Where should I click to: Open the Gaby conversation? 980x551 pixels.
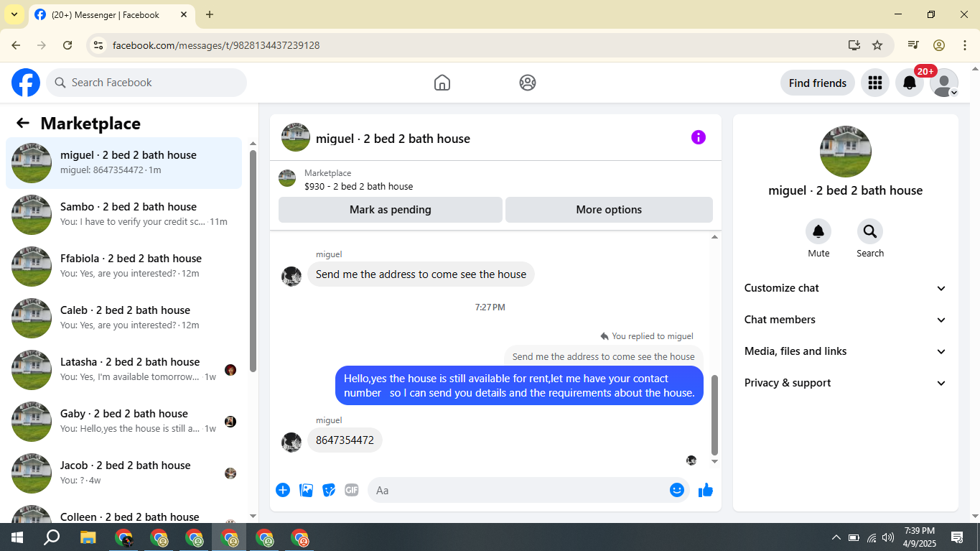click(124, 422)
